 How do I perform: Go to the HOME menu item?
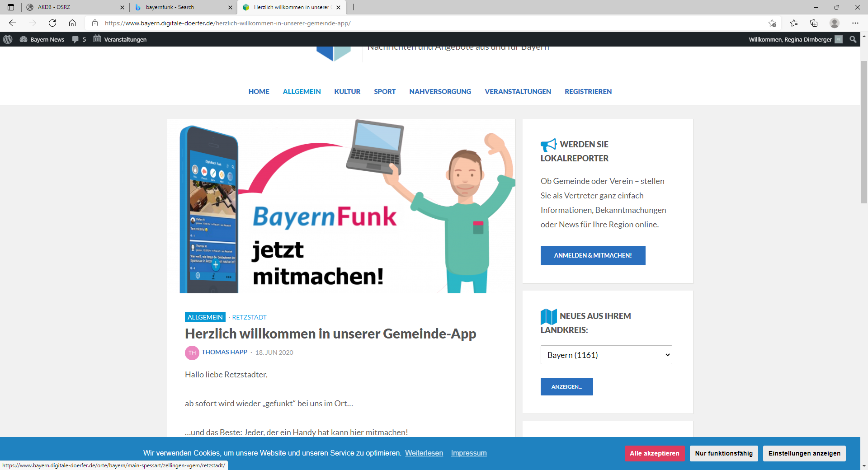[x=259, y=91]
